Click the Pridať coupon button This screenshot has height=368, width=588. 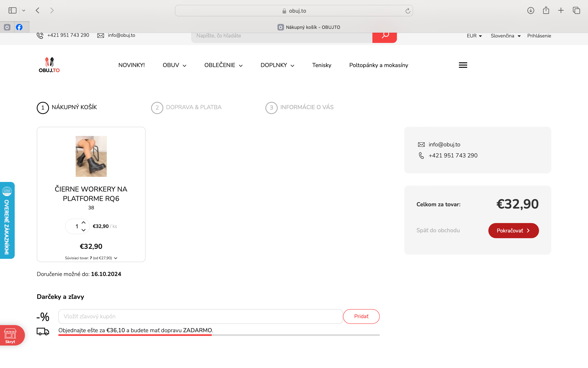click(x=361, y=316)
